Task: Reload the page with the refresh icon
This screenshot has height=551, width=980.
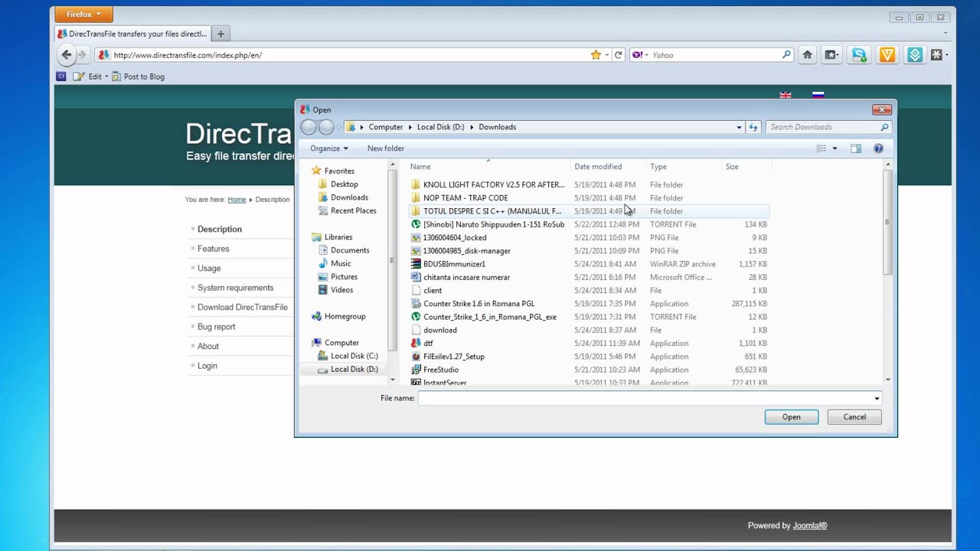Action: pos(619,55)
